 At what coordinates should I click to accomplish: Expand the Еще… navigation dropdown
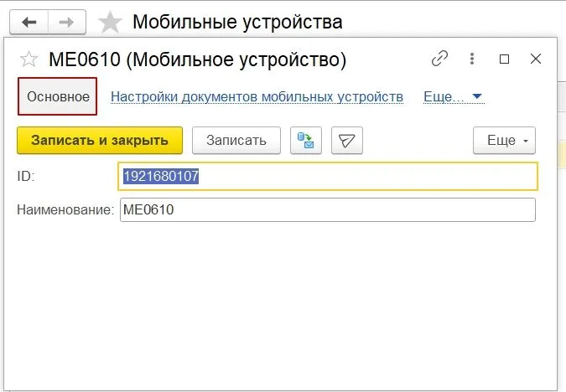coord(454,97)
